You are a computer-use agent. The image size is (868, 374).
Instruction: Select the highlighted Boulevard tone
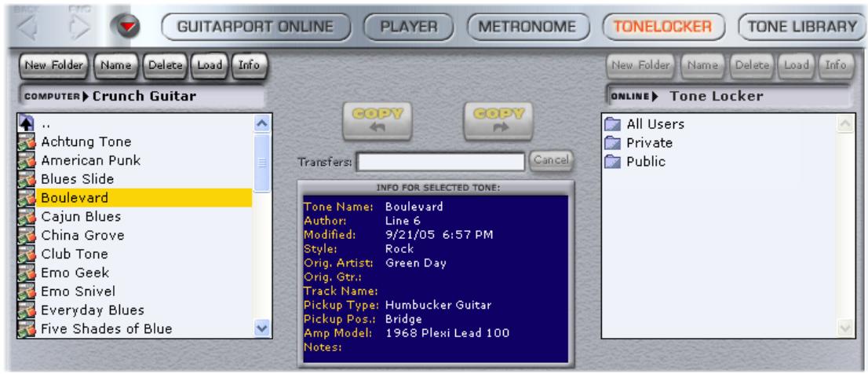point(144,198)
